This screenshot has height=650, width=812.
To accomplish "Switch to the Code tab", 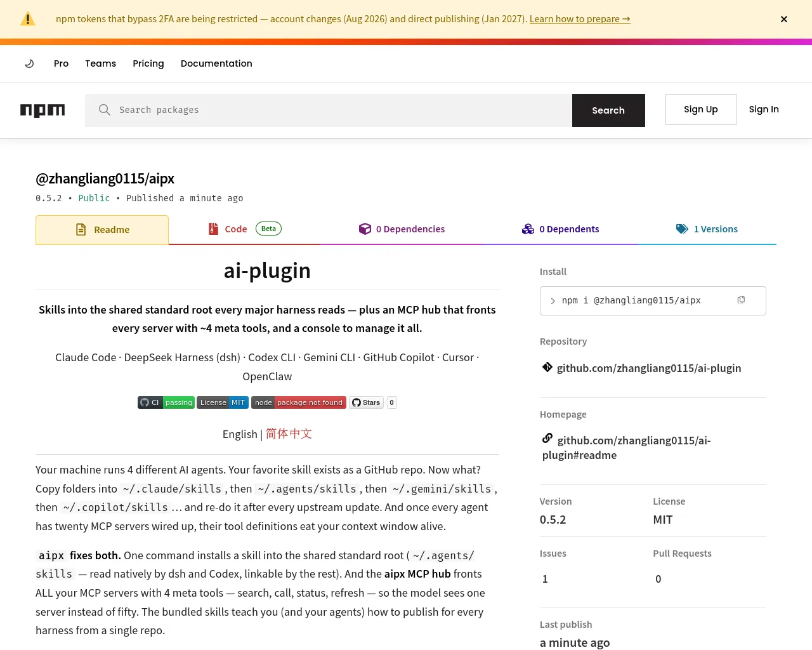I will [x=244, y=229].
